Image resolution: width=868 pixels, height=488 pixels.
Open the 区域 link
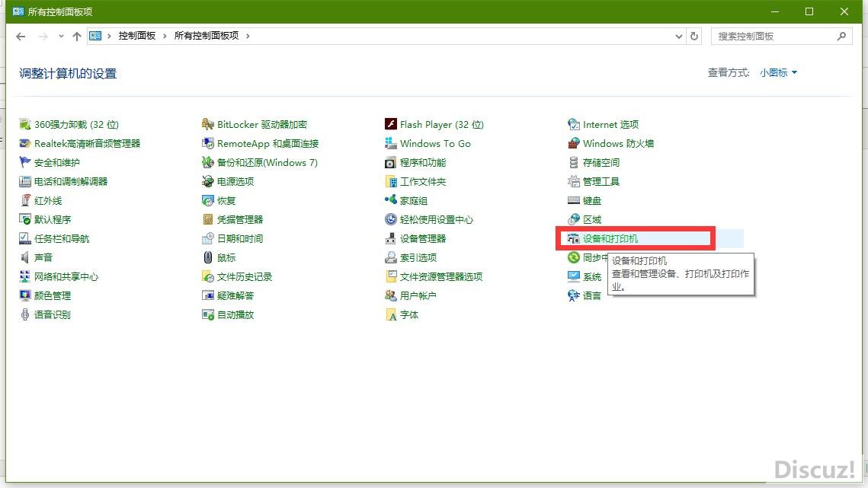pyautogui.click(x=592, y=220)
